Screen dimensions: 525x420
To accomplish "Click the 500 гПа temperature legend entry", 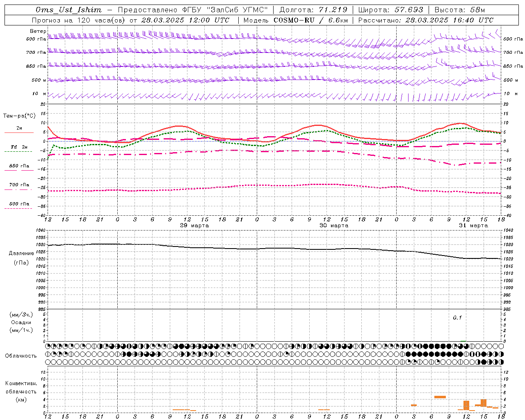I will pos(19,204).
